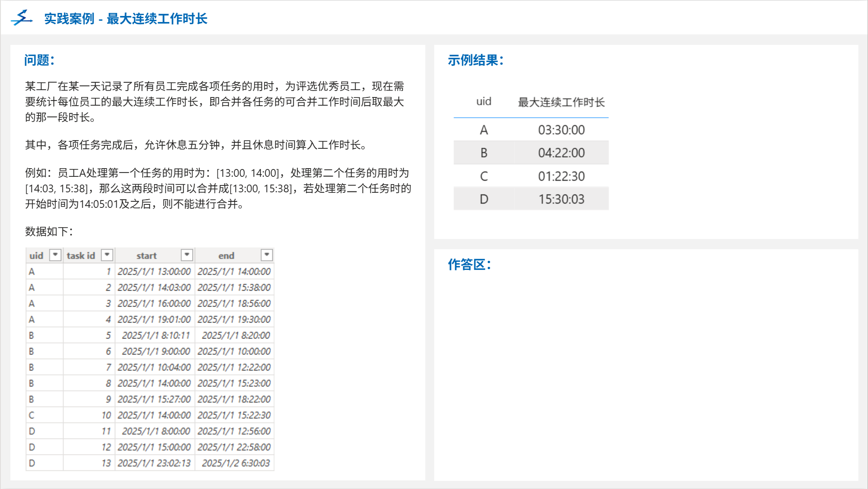The image size is (868, 489).
Task: Select end cell 2025/1/2 6:30:03 of task 13
Action: [x=236, y=463]
